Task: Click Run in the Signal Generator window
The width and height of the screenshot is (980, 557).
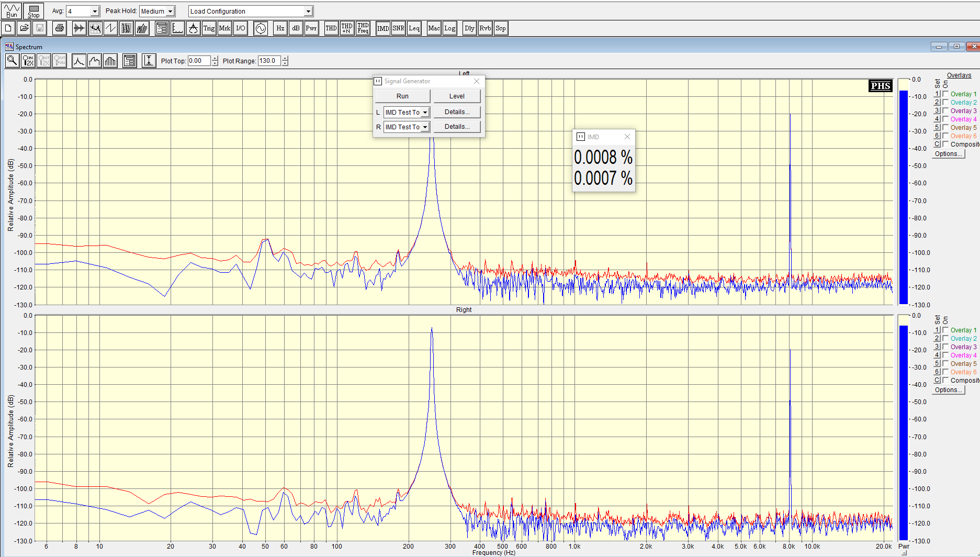Action: tap(402, 96)
